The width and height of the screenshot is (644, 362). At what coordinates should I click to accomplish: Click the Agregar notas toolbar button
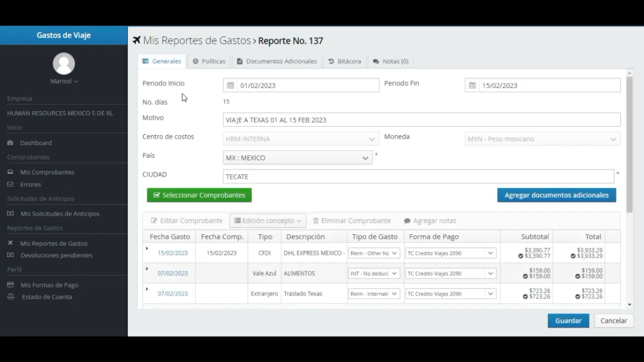tap(430, 221)
